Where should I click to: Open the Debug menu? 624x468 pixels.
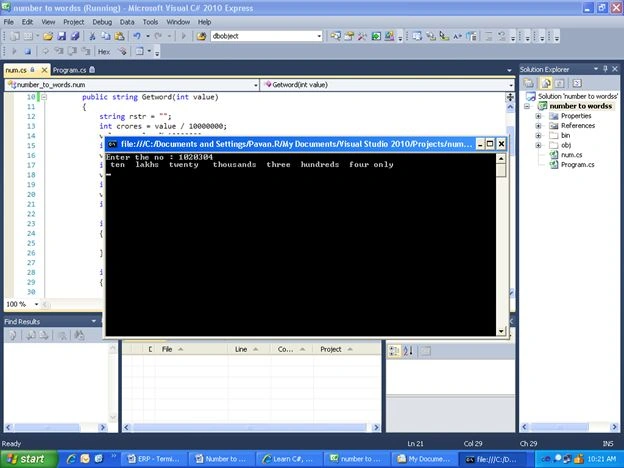click(102, 22)
